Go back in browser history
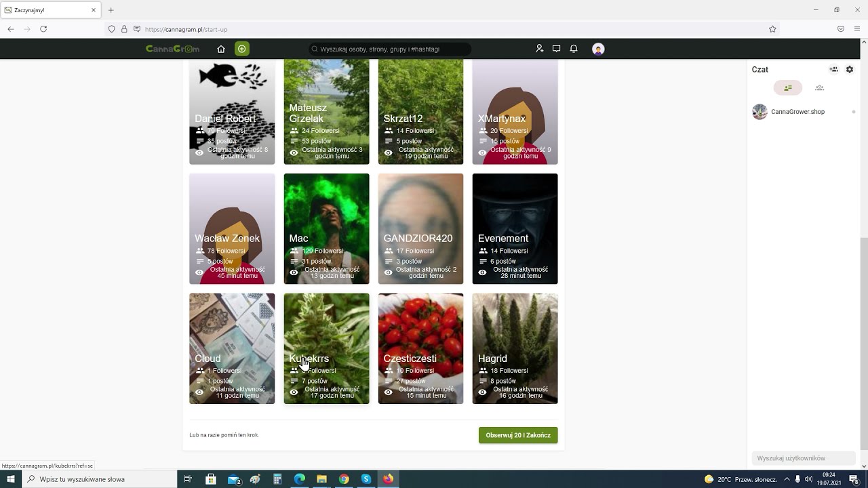This screenshot has height=488, width=868. (x=11, y=29)
